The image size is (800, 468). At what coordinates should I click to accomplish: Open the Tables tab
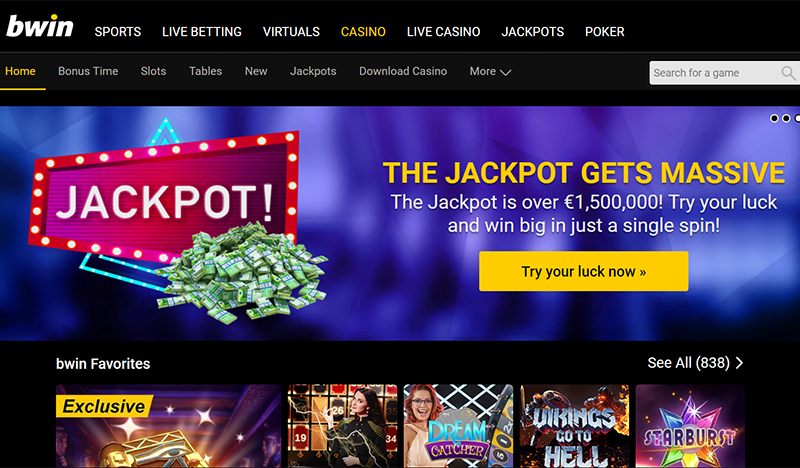point(206,71)
